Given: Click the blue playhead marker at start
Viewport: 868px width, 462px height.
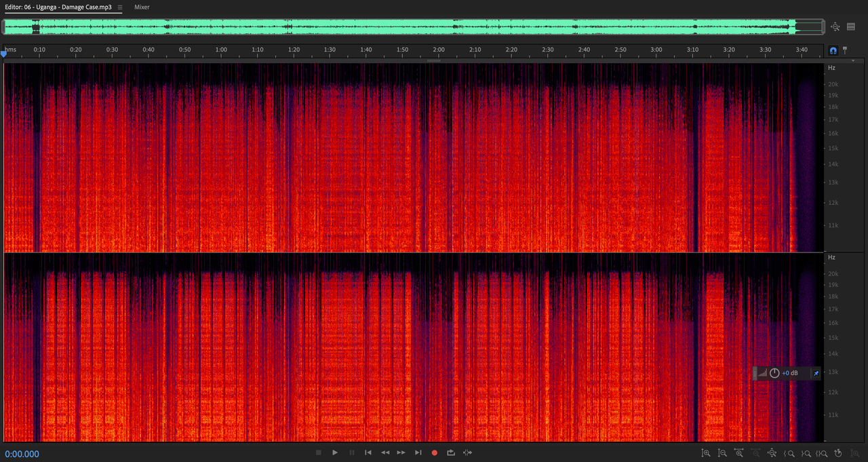Looking at the screenshot, I should 3,53.
